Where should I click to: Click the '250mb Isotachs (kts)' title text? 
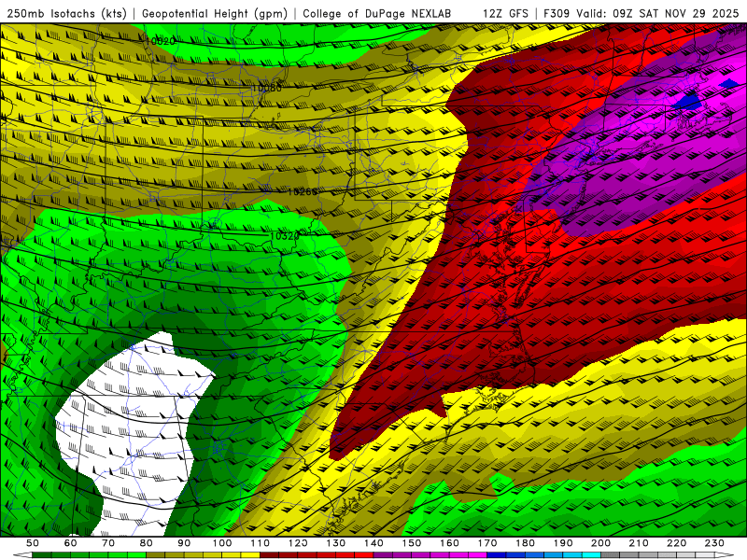[x=66, y=13]
